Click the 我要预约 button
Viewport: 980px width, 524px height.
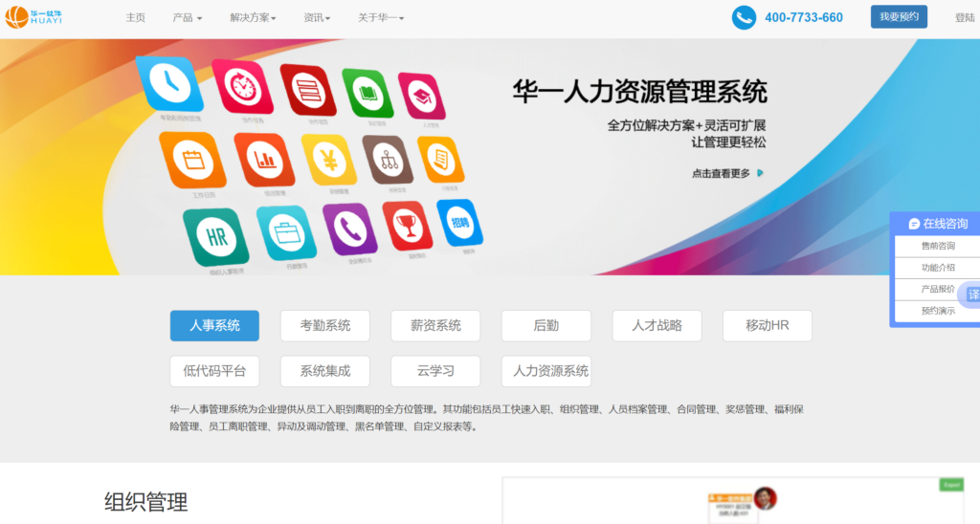[899, 17]
